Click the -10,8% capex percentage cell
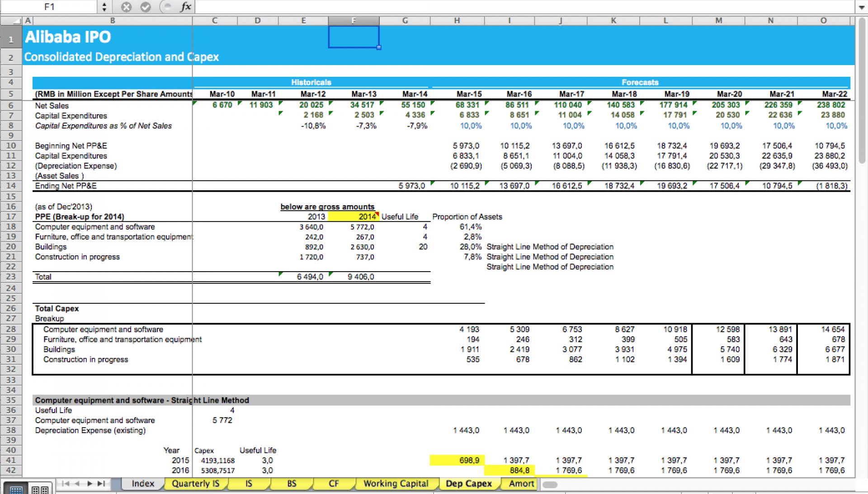Image resolution: width=868 pixels, height=494 pixels. [x=313, y=126]
